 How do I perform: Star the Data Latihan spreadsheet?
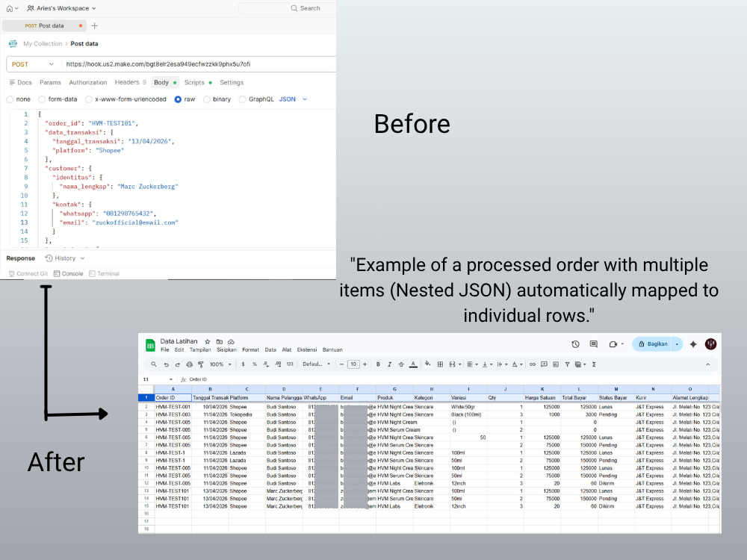[x=207, y=342]
